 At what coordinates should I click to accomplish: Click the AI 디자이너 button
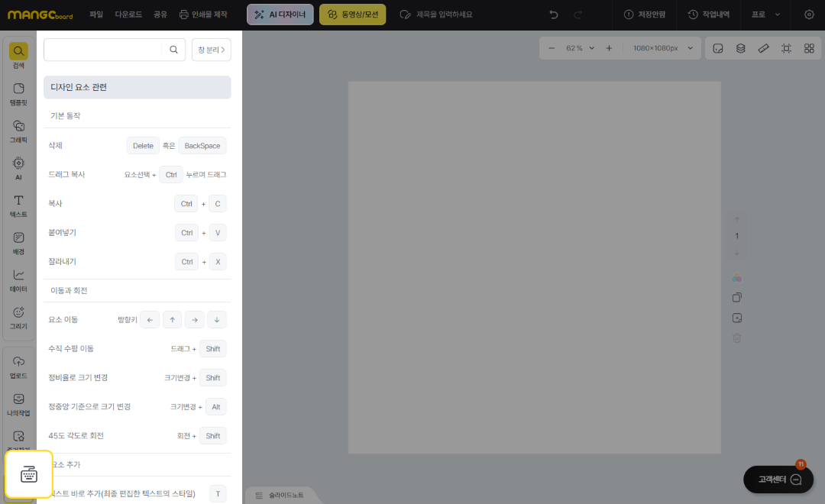(x=280, y=15)
